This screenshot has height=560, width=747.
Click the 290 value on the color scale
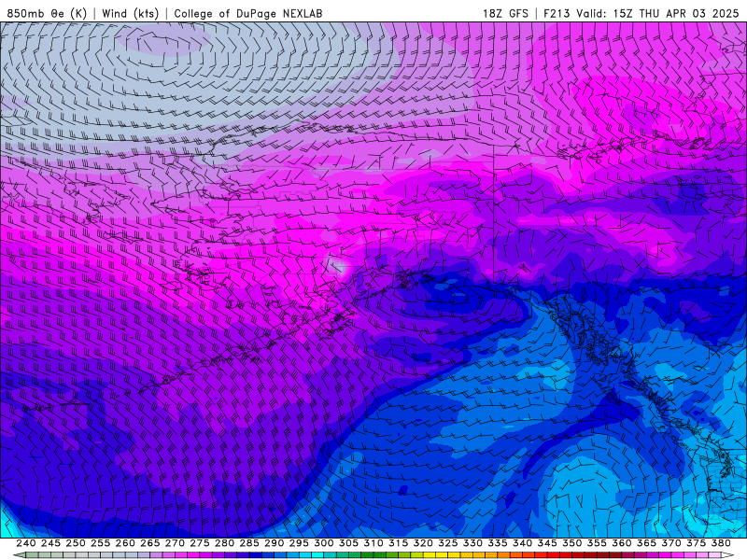point(274,543)
